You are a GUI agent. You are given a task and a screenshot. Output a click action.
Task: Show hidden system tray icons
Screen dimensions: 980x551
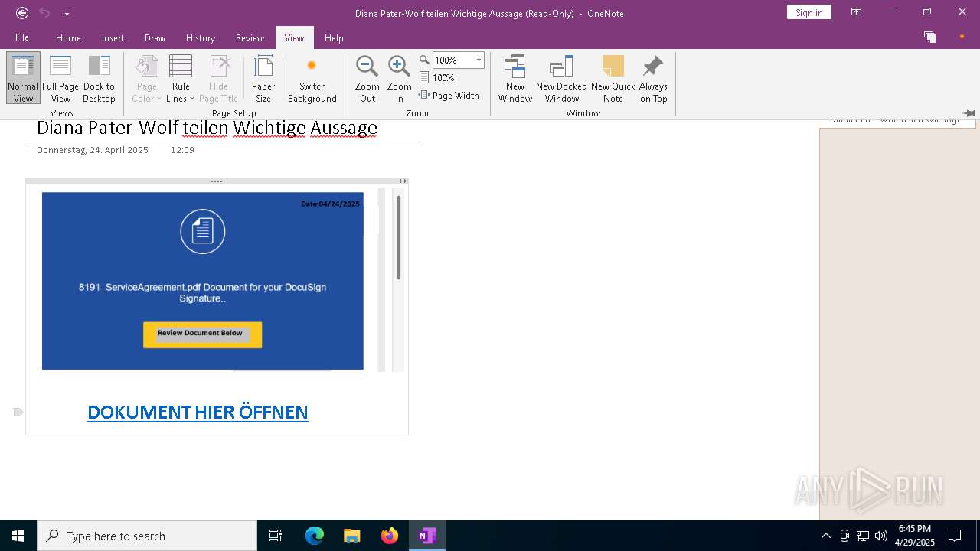(825, 536)
